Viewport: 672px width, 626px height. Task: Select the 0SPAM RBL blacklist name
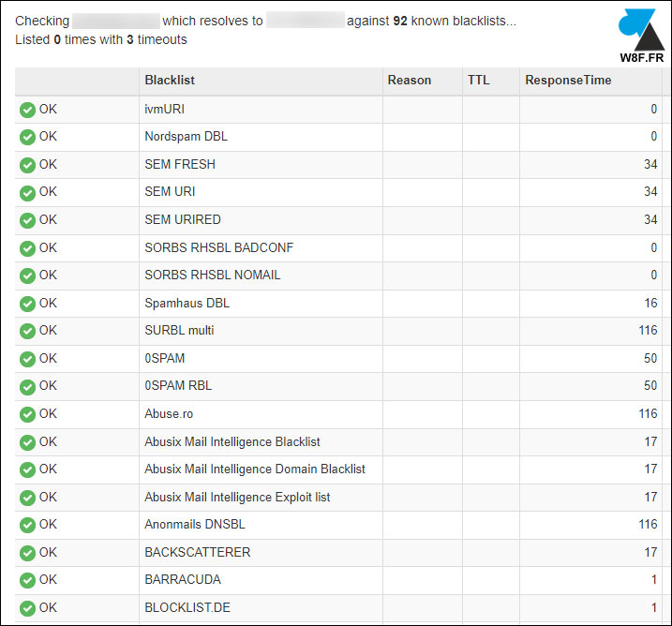178,385
